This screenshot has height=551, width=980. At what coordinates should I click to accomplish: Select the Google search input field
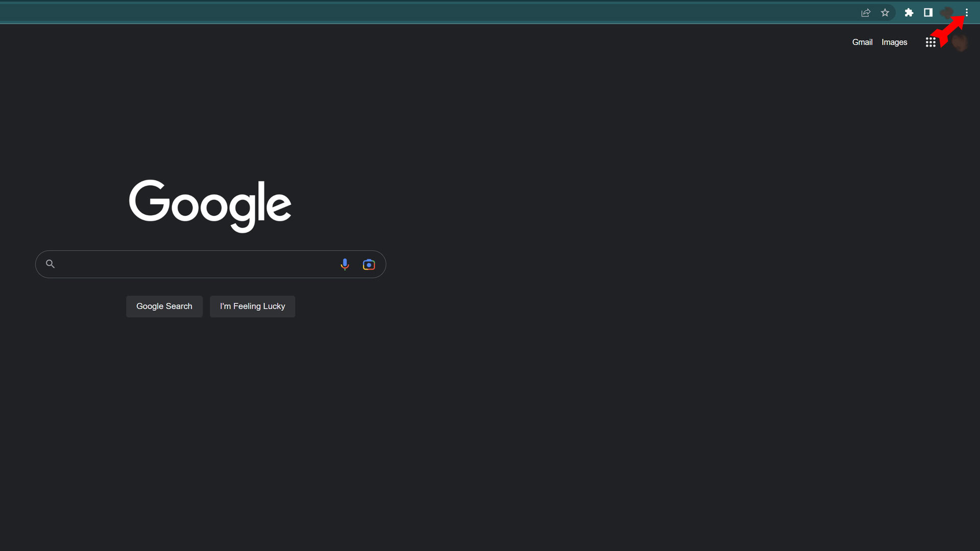[x=211, y=264]
